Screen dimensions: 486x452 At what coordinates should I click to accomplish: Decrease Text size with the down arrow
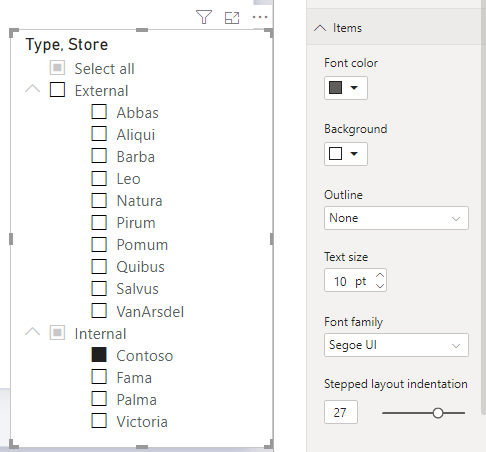380,286
